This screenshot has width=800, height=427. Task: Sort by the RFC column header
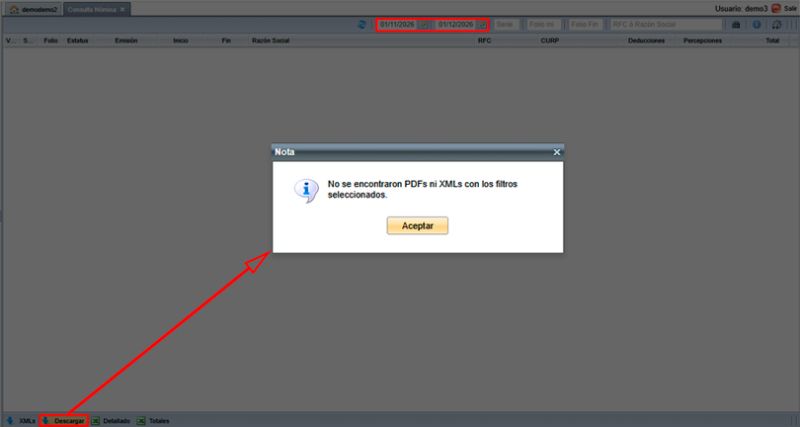point(485,40)
